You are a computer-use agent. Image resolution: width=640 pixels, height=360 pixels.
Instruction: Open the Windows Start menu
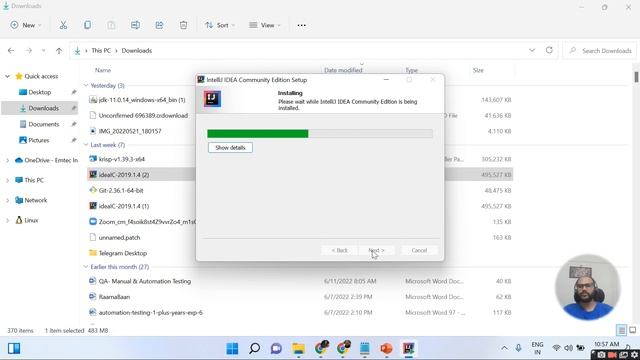coord(232,349)
